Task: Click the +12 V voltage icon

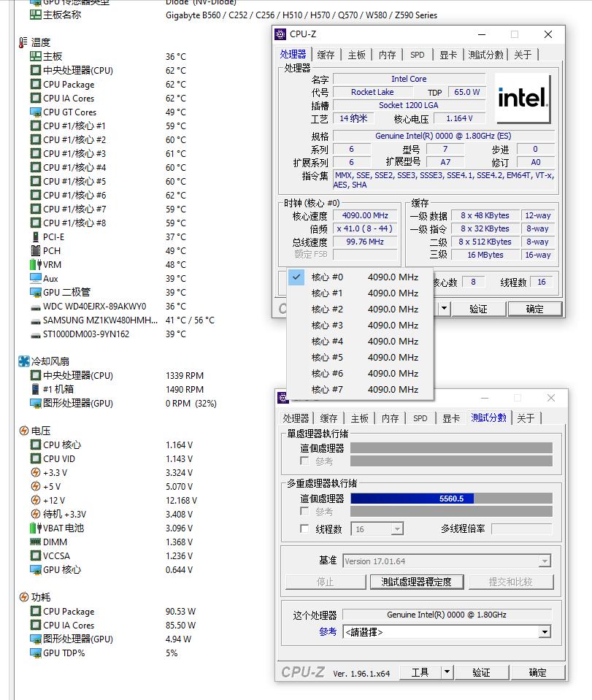Action: pos(36,500)
